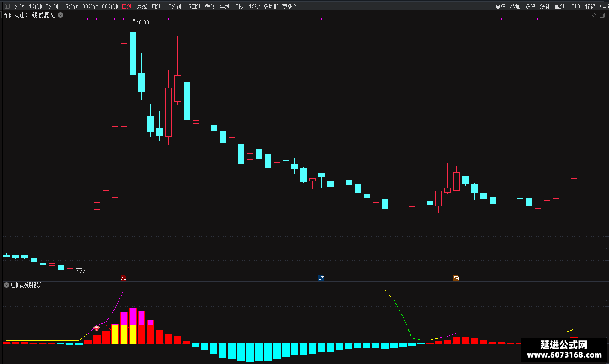Open the F10 company info
This screenshot has width=609, height=364.
(575, 6)
